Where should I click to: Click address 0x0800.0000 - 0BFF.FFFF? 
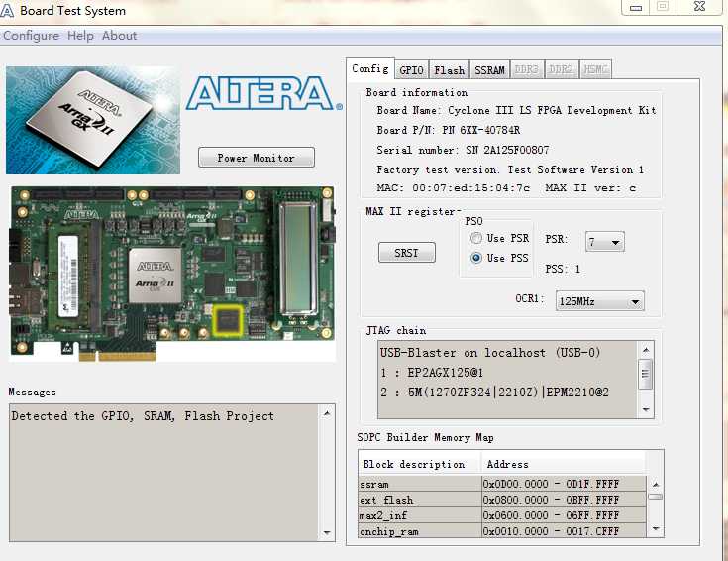(551, 500)
